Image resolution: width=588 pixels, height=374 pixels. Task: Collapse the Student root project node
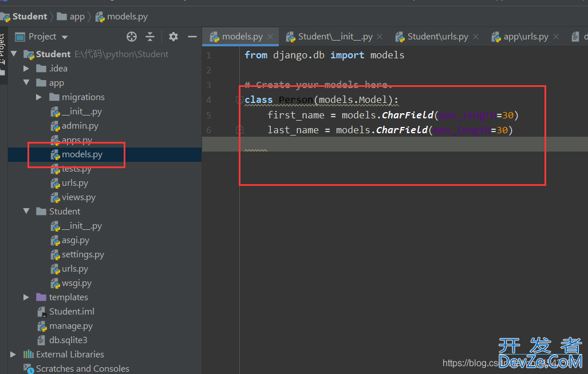coord(14,54)
